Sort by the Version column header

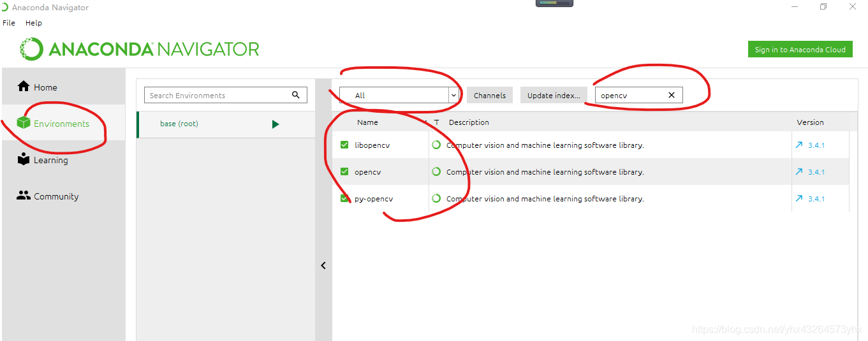[810, 122]
